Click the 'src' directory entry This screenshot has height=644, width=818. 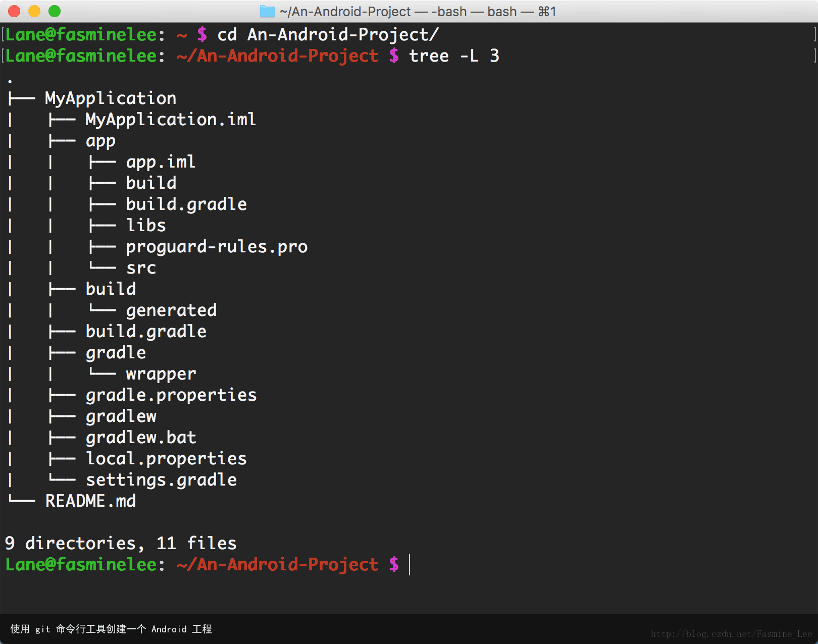(x=141, y=268)
